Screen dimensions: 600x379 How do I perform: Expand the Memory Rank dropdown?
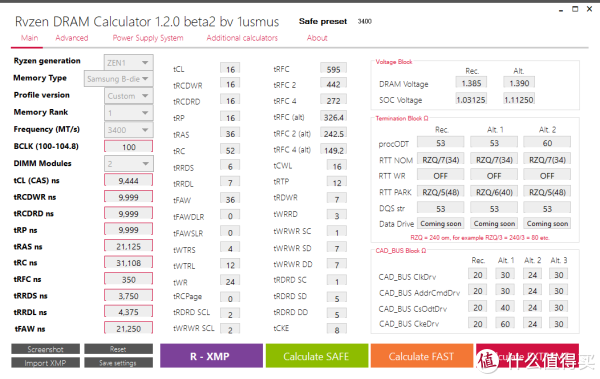[x=129, y=113]
